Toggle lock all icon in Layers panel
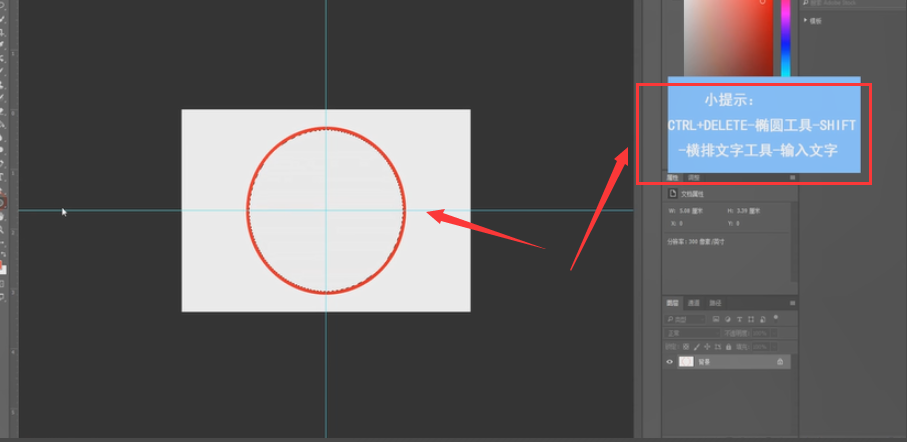This screenshot has height=442, width=907. point(727,347)
